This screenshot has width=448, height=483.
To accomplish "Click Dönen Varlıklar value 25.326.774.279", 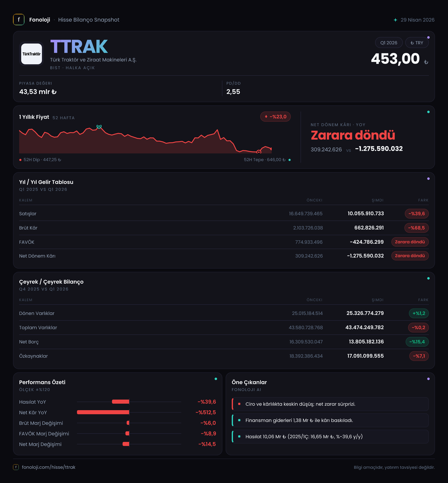I will tap(365, 313).
